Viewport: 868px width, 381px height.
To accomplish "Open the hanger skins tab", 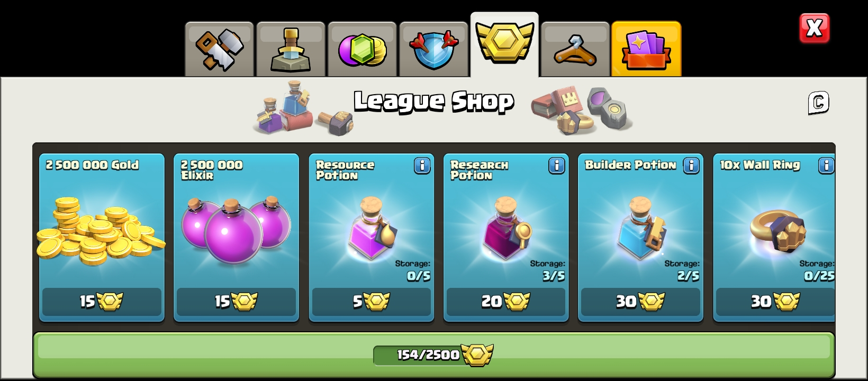I will tap(575, 49).
